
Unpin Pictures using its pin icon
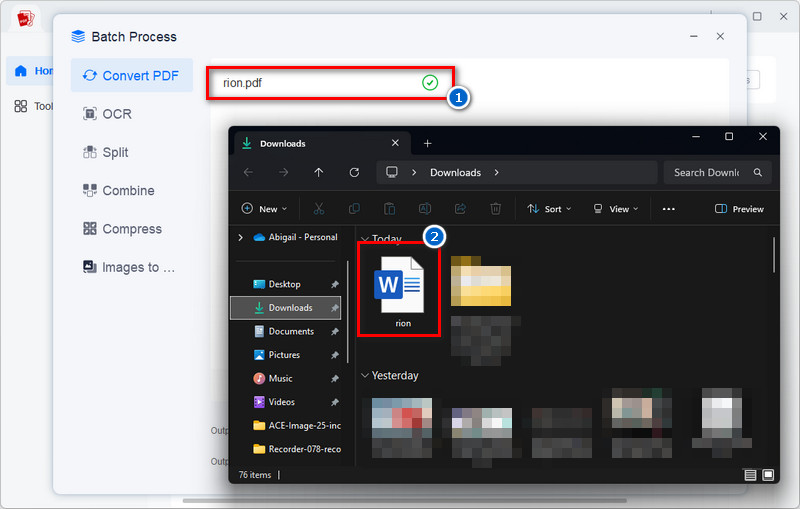click(335, 355)
